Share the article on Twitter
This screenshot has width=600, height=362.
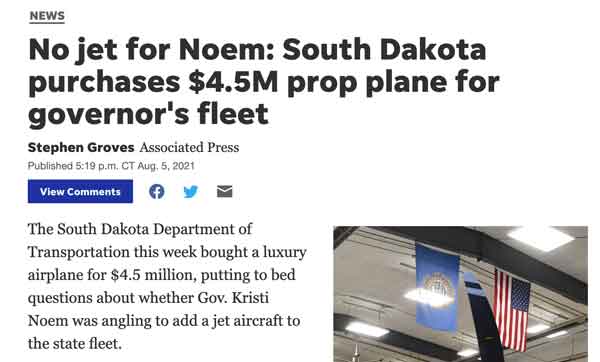pos(191,191)
